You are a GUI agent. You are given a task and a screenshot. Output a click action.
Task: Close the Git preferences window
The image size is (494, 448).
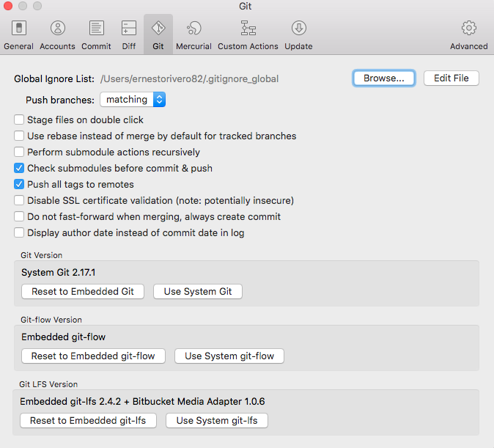[7, 6]
